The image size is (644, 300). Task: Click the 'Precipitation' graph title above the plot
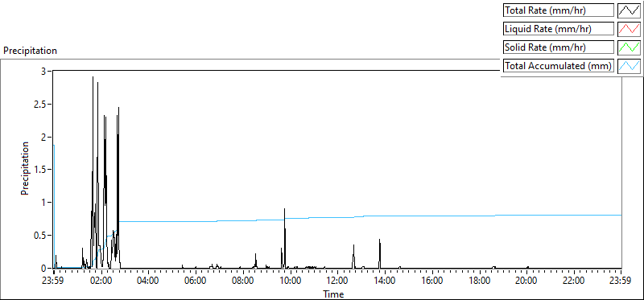pyautogui.click(x=30, y=51)
